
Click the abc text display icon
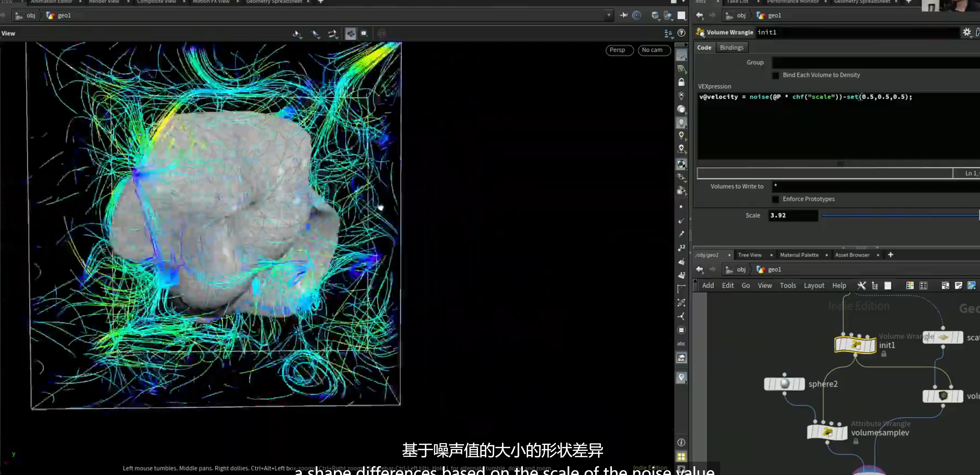[x=681, y=343]
